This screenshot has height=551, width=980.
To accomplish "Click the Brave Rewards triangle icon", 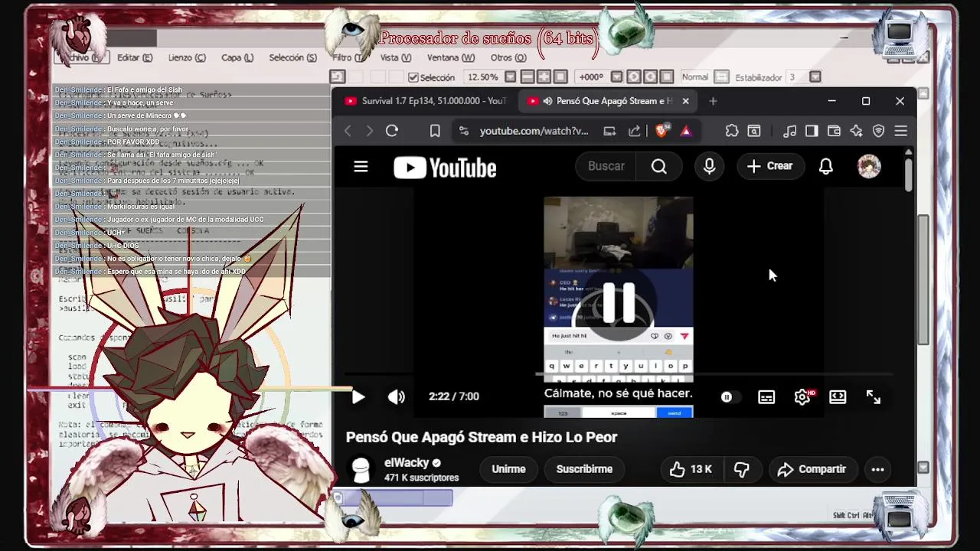I will (x=686, y=131).
